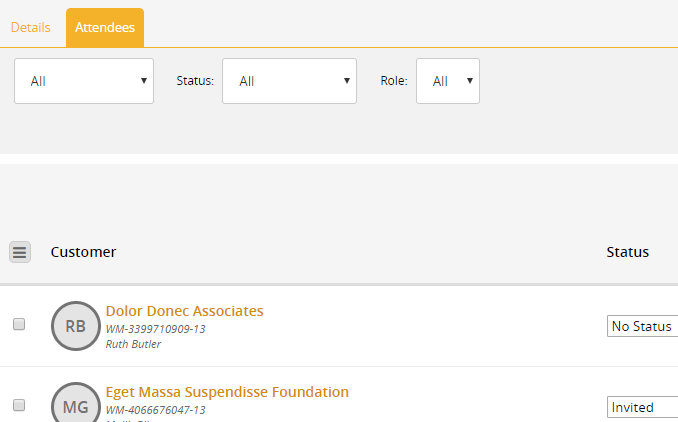Screen dimensions: 678x422
Task: Click the Role: filter label
Action: coord(394,81)
